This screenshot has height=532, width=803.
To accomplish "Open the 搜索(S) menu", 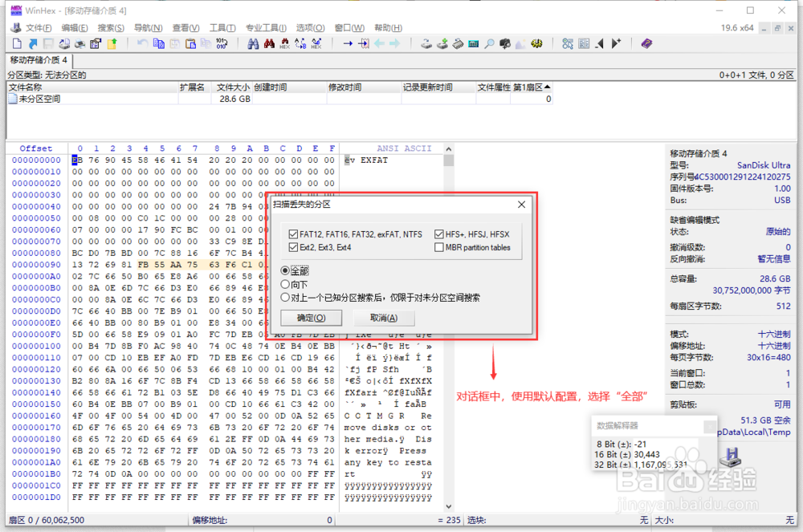I will (x=111, y=27).
